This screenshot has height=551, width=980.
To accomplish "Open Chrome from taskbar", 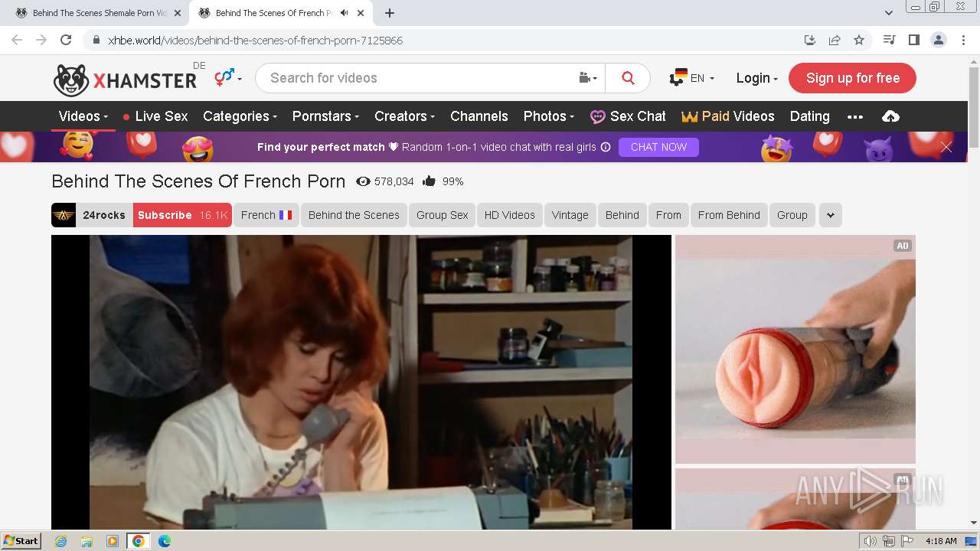I will 139,541.
